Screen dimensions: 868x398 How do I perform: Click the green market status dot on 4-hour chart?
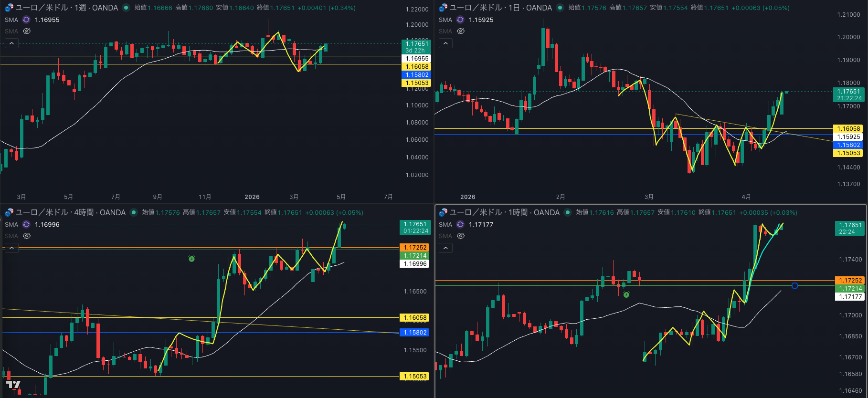[134, 212]
